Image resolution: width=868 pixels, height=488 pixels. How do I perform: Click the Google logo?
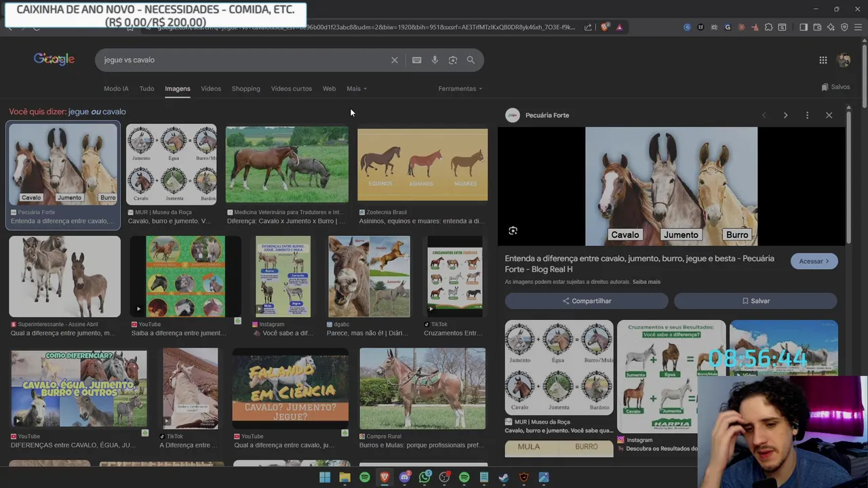pyautogui.click(x=54, y=59)
